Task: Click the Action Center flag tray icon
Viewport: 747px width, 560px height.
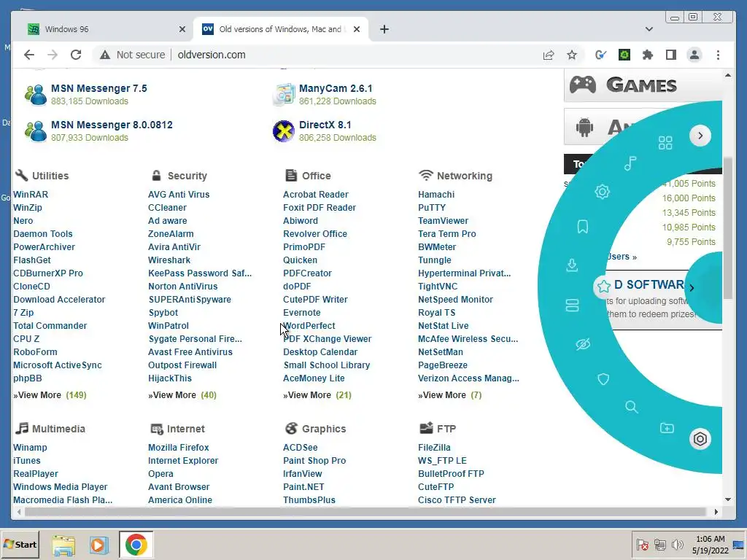Action: point(642,544)
